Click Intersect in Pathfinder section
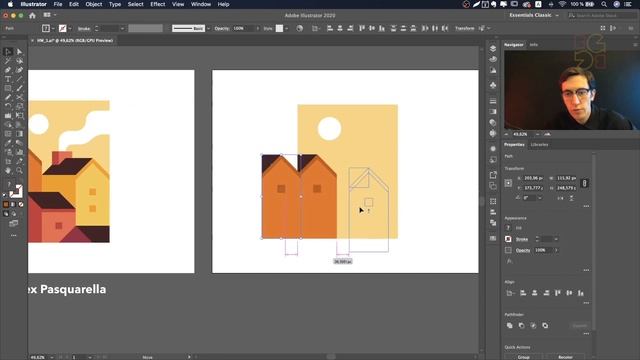The image size is (640, 360). pyautogui.click(x=533, y=325)
